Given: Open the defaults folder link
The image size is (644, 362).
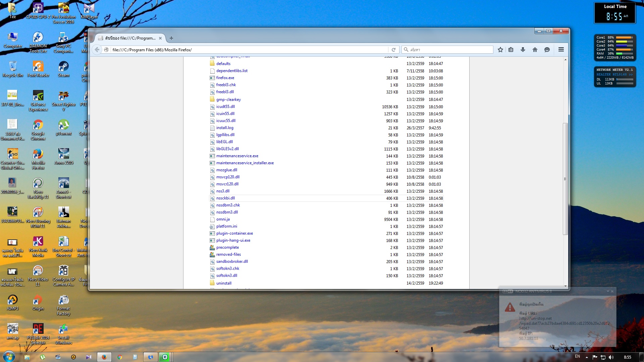Looking at the screenshot, I should 223,64.
